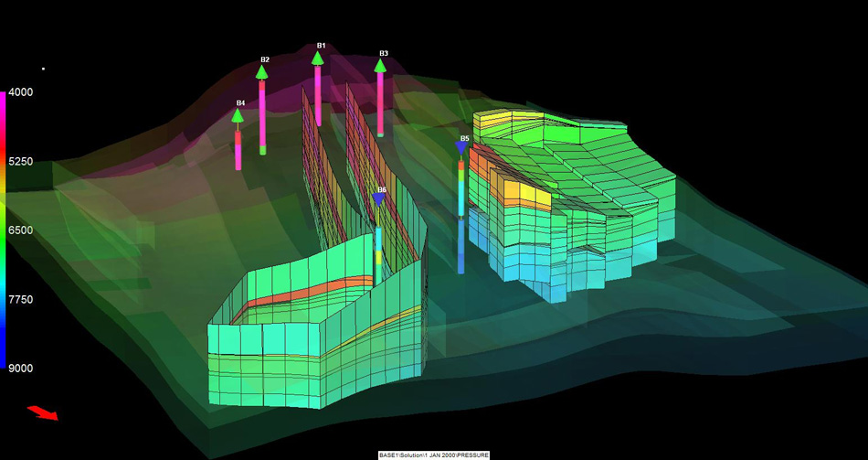
Task: Pick the green arrow on well B4
Action: [x=238, y=115]
